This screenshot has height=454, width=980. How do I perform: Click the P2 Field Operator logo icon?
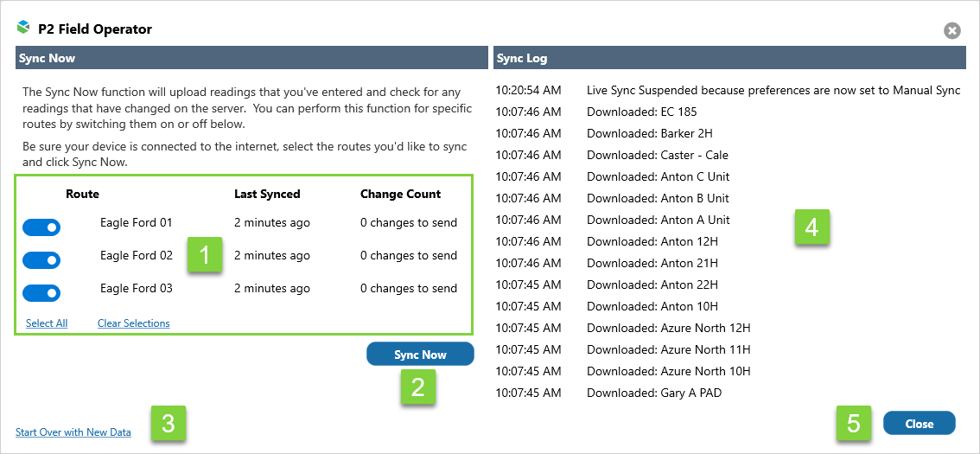coord(23,28)
